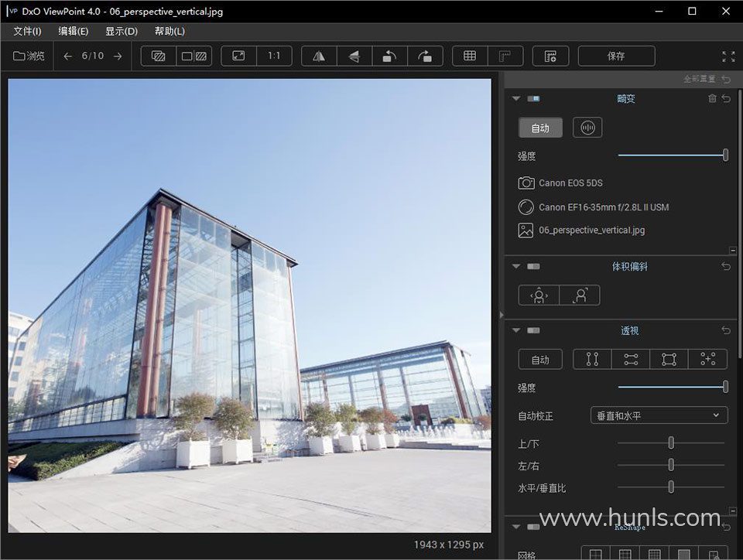Show side-by-side compare view
743x560 pixels.
(194, 56)
